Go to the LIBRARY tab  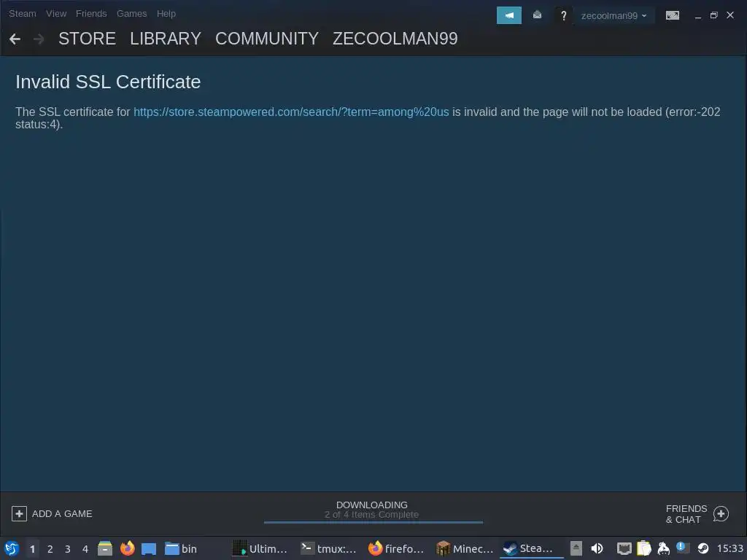click(166, 39)
